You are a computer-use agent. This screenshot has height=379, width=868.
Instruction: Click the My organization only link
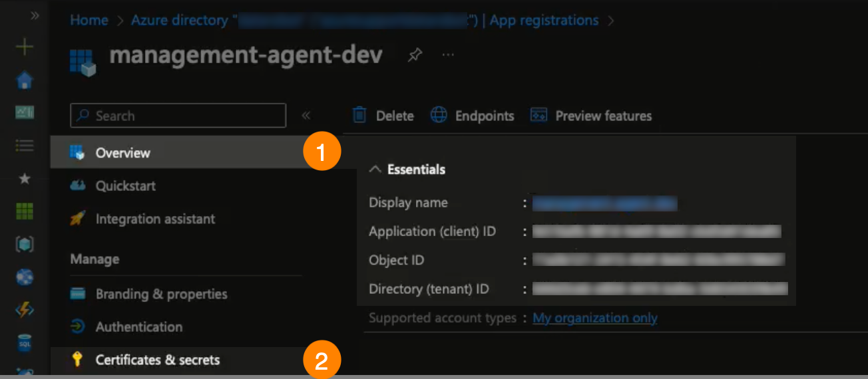coord(594,318)
